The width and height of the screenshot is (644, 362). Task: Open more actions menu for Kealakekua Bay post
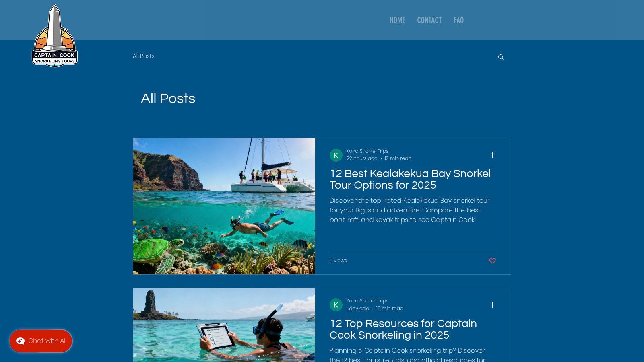point(492,155)
